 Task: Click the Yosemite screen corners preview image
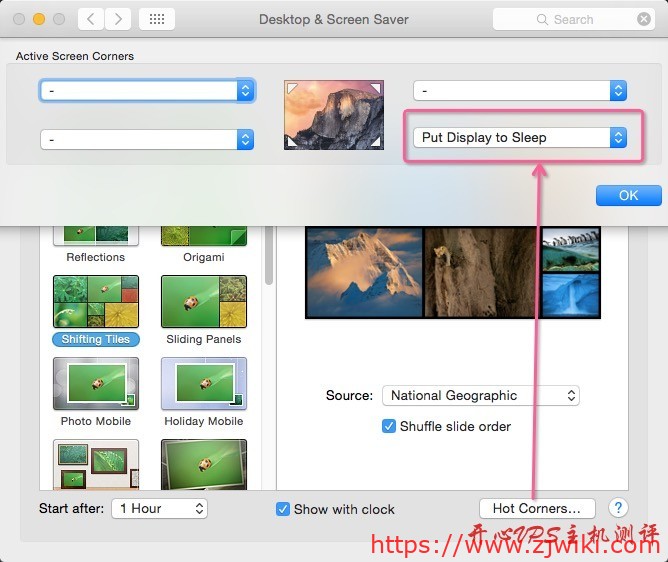[334, 115]
